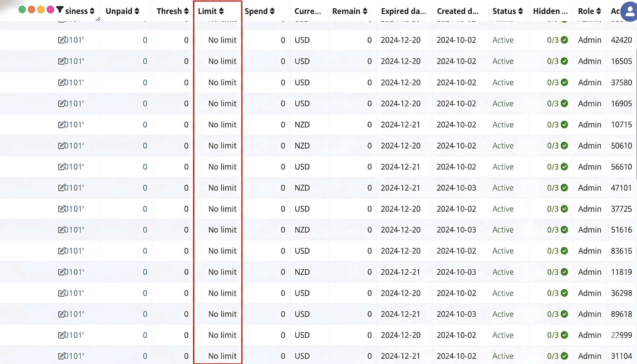
Task: Click the green dot in the header
Action: tap(22, 10)
